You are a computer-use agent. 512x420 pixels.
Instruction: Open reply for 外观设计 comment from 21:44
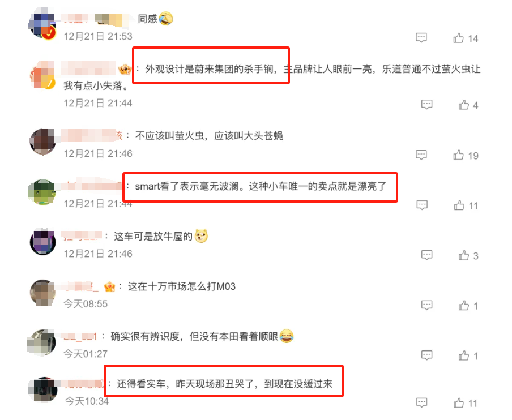(x=427, y=104)
